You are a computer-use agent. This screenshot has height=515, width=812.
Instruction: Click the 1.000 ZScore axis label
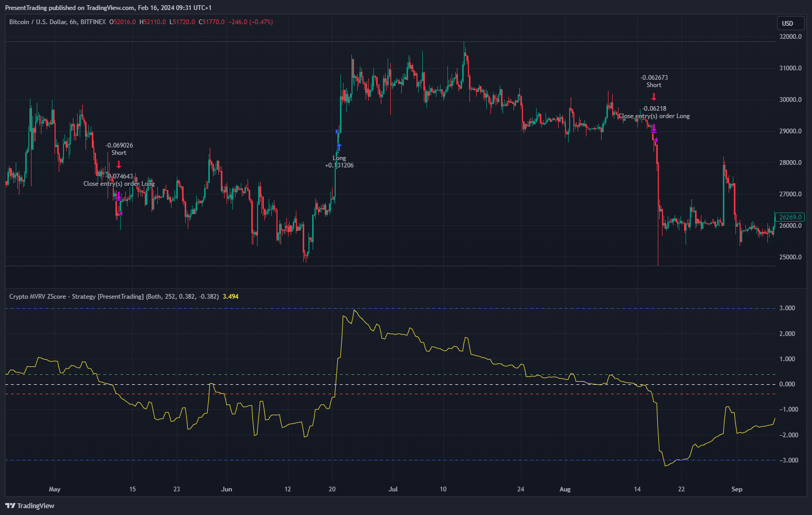[x=787, y=359]
